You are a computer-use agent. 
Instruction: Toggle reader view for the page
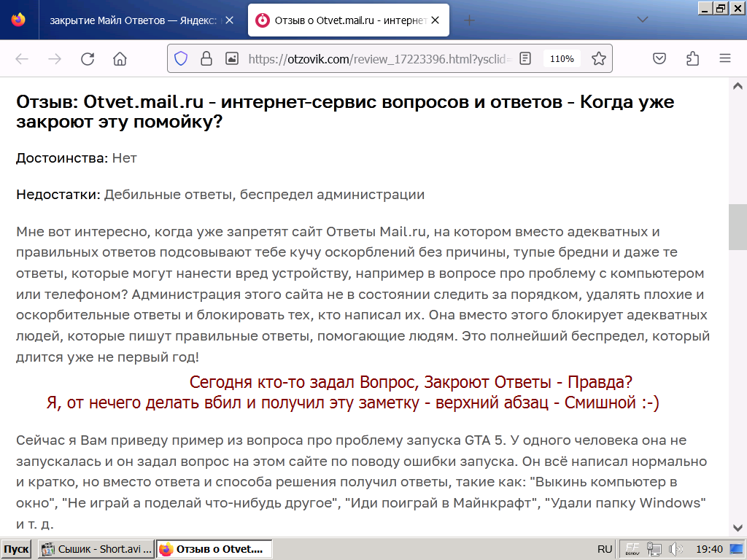click(x=525, y=58)
